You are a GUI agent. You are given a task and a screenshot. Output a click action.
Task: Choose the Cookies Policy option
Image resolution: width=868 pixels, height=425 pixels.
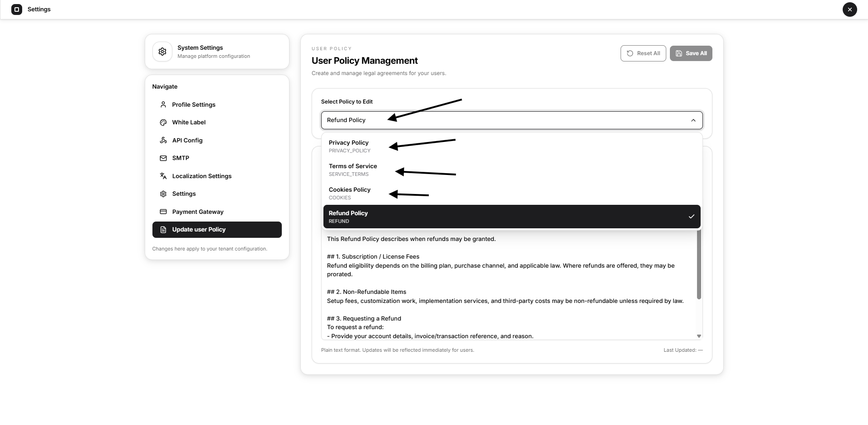click(x=512, y=193)
